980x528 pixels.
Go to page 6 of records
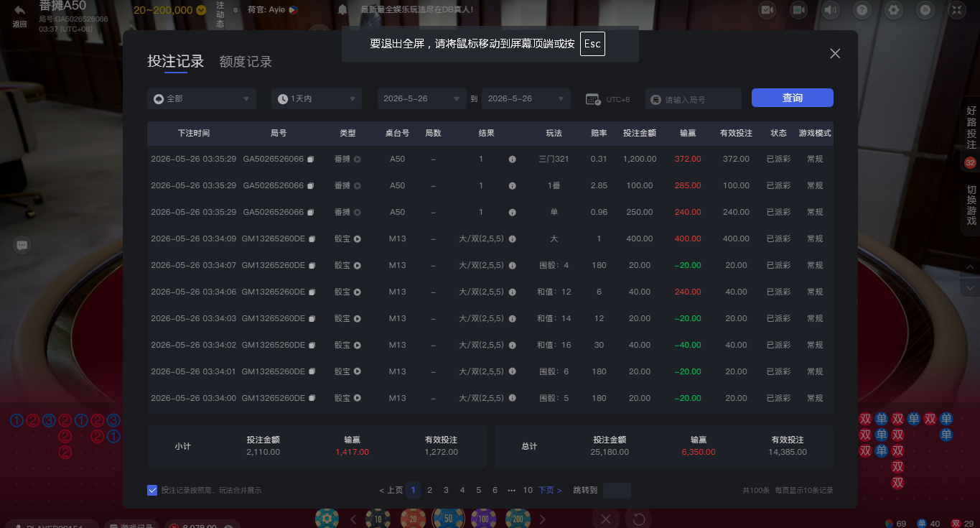[495, 490]
